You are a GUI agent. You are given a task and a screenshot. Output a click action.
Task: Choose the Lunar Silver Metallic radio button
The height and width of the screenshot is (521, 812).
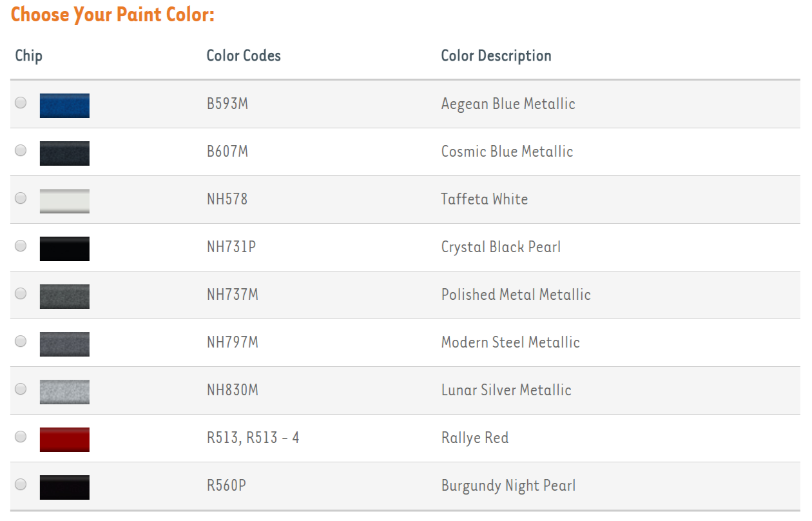pos(21,389)
